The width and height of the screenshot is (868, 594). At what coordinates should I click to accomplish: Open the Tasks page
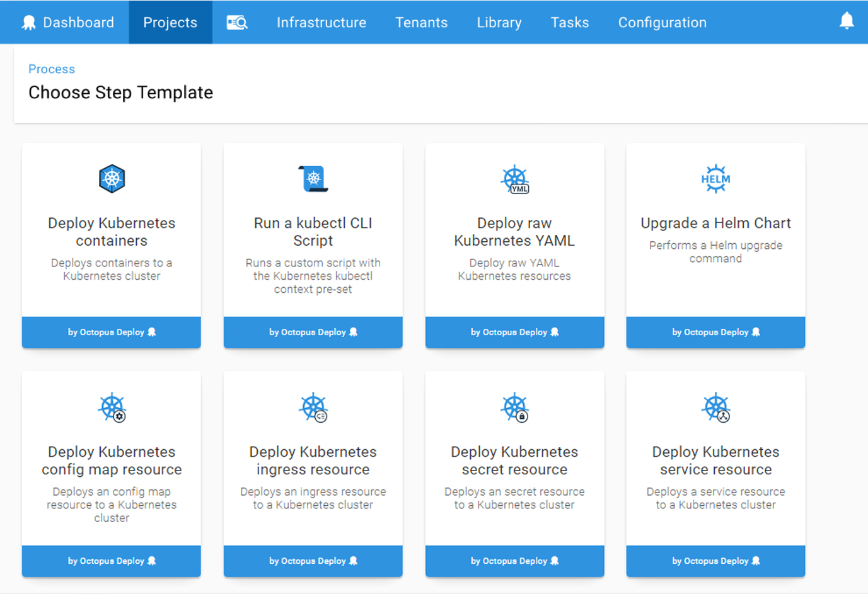click(x=569, y=23)
